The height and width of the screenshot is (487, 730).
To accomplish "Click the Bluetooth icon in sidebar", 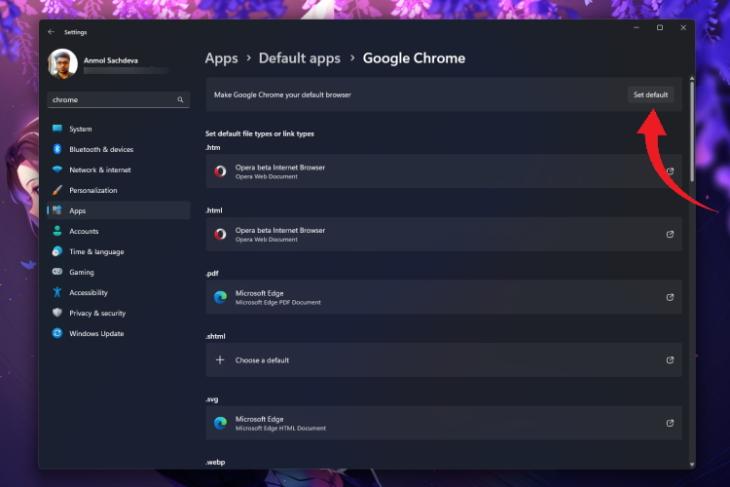I will pos(57,149).
